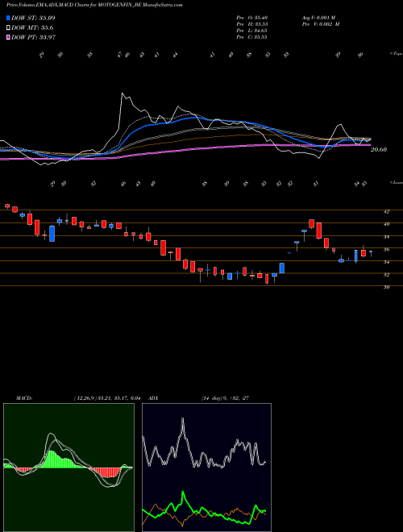The height and width of the screenshot is (532, 403).
Task: Open the dark blue ADX indicator panel
Action: [206, 468]
